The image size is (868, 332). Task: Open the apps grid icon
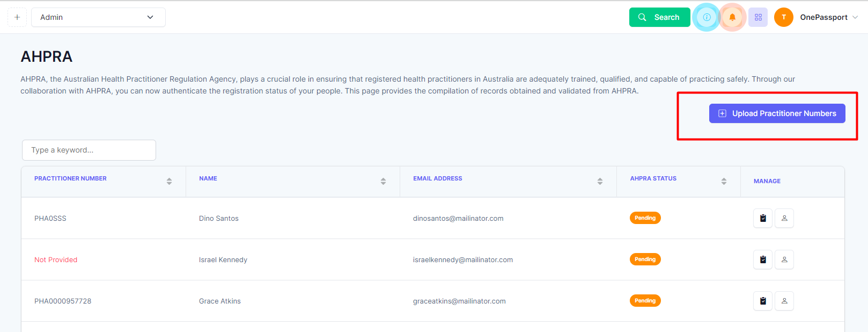[x=758, y=17]
